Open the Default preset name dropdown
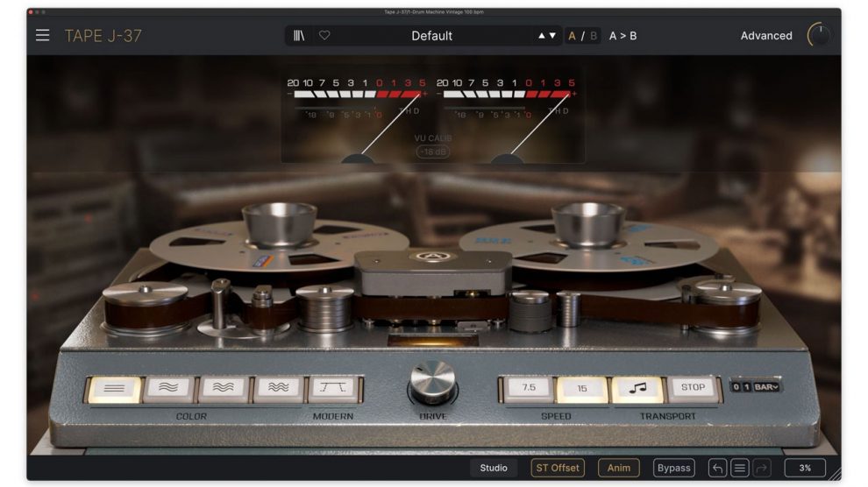The height and width of the screenshot is (487, 868). tap(431, 36)
